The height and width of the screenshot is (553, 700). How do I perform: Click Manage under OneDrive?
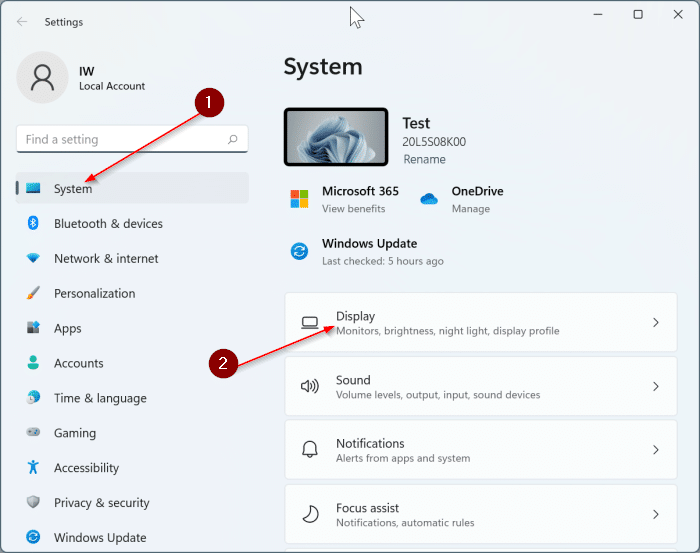471,208
